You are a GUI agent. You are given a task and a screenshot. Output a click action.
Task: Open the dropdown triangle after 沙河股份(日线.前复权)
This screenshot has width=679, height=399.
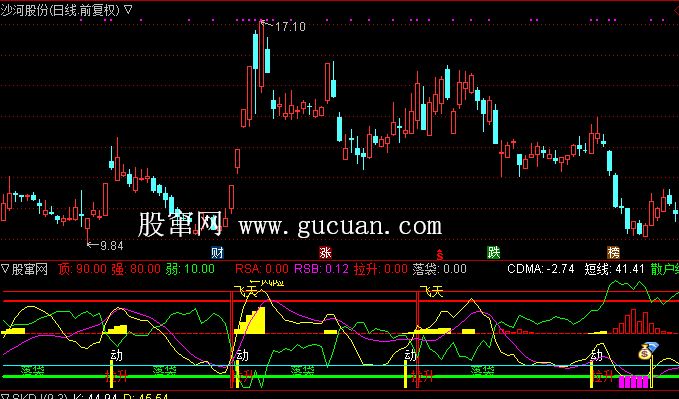(128, 10)
